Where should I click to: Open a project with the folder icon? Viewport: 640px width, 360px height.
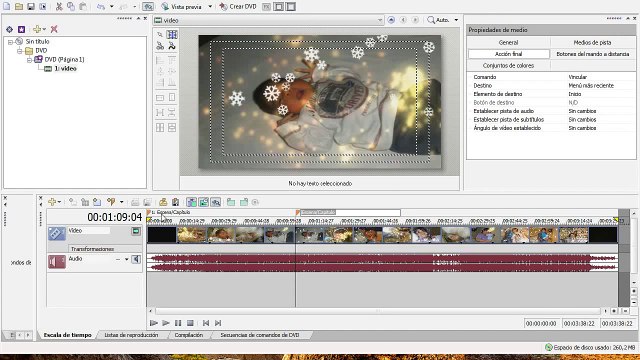click(19, 7)
